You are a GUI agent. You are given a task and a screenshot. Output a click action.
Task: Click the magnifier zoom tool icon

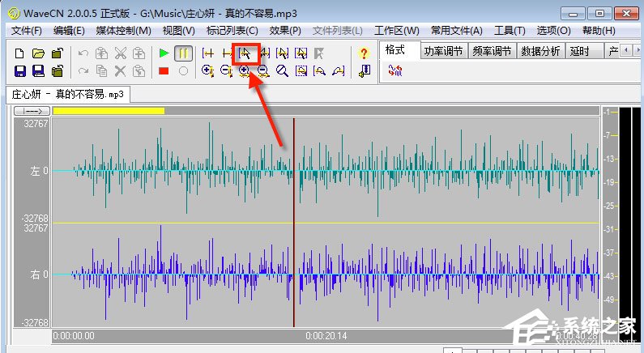282,71
